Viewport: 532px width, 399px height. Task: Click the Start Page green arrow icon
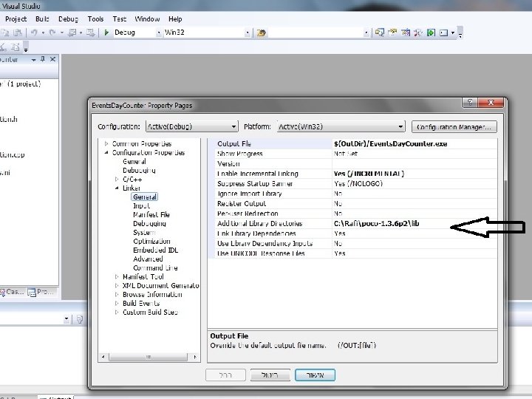click(431, 33)
